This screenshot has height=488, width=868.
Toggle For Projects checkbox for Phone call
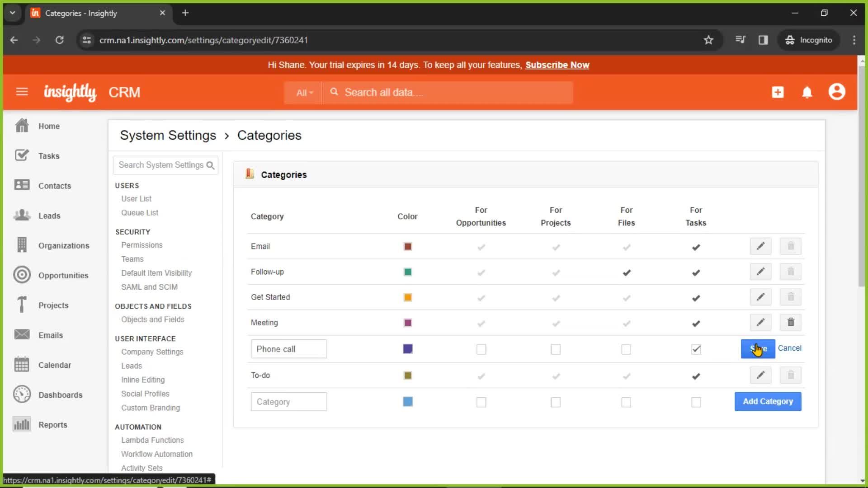coord(555,349)
